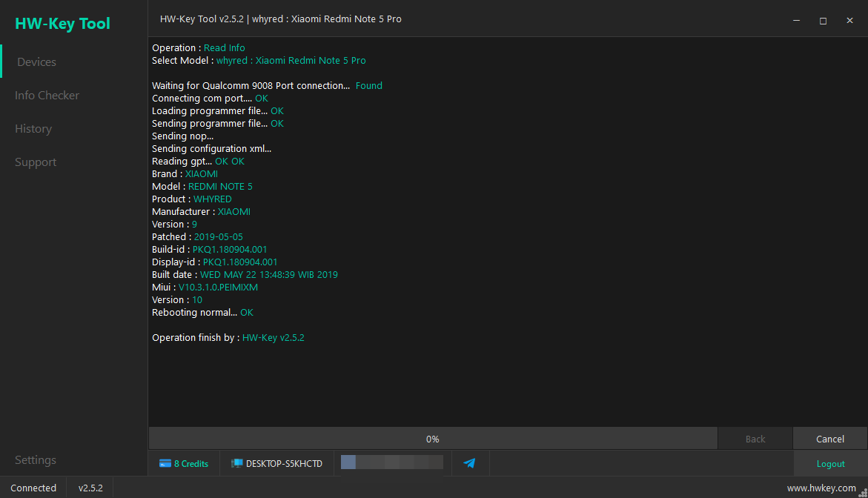Go to the Support section
The width and height of the screenshot is (868, 498).
coord(36,162)
